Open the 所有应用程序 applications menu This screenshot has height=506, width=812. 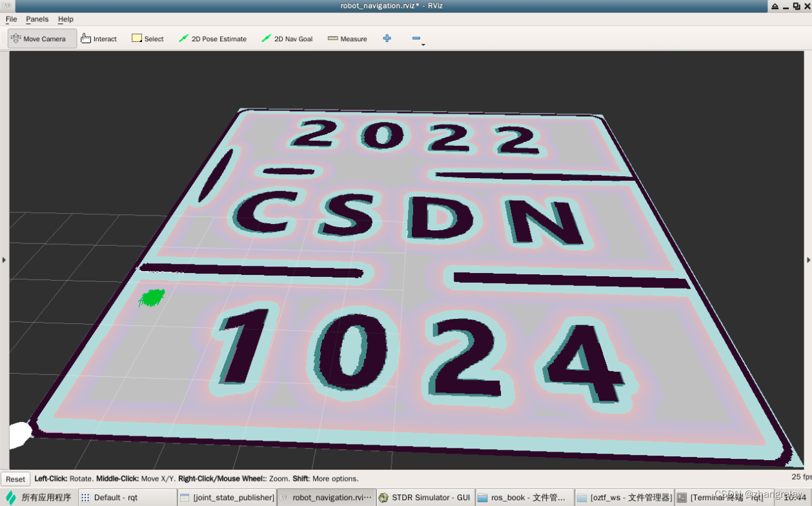[x=39, y=498]
